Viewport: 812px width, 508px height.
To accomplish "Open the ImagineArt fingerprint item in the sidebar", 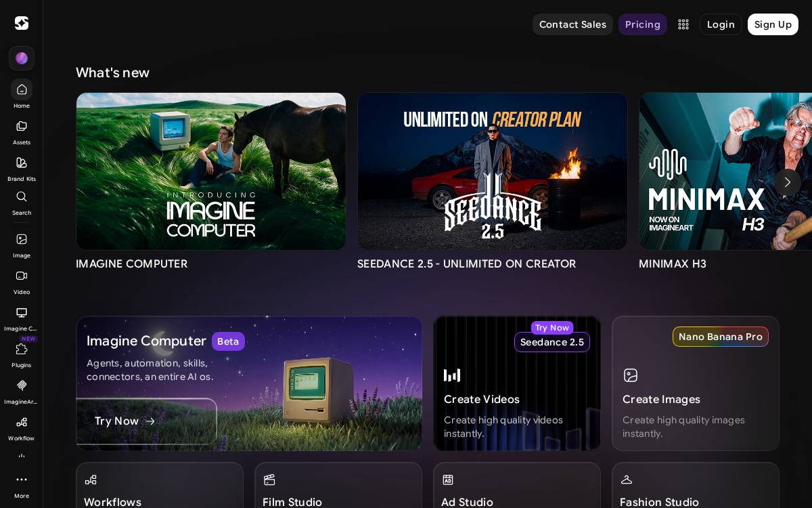I will 22,391.
